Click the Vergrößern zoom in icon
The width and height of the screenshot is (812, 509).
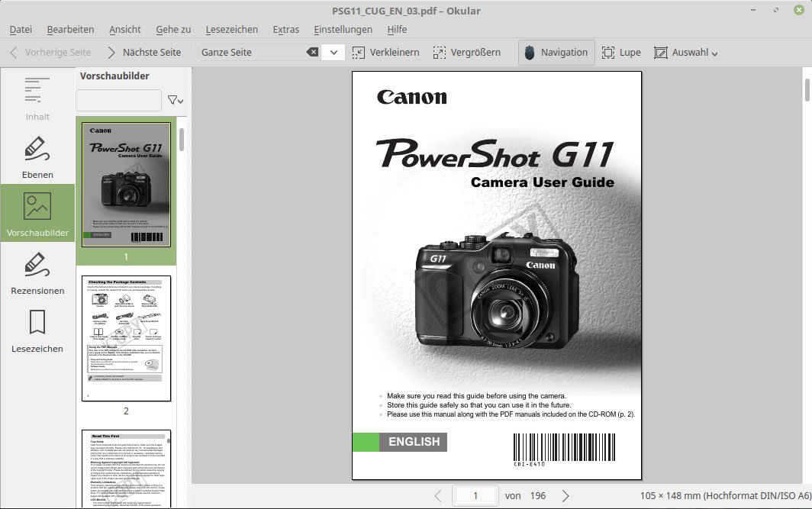439,53
